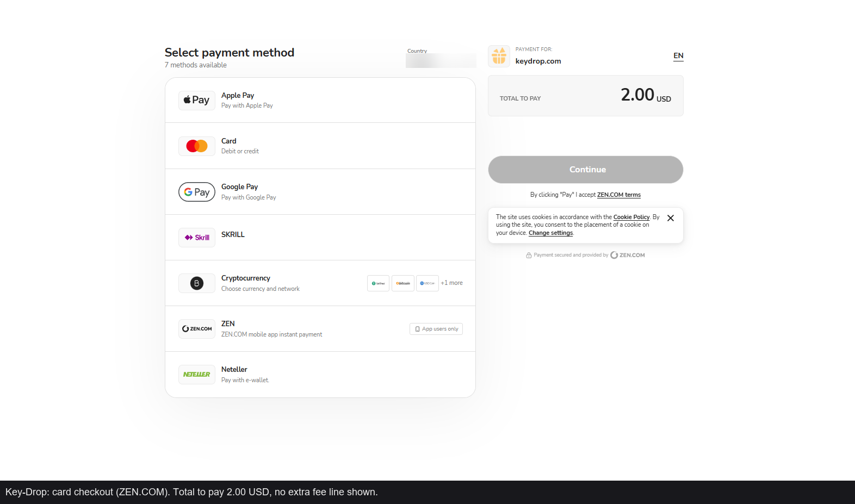The width and height of the screenshot is (855, 504).
Task: Click the keydrop.com merchant name
Action: click(x=538, y=61)
